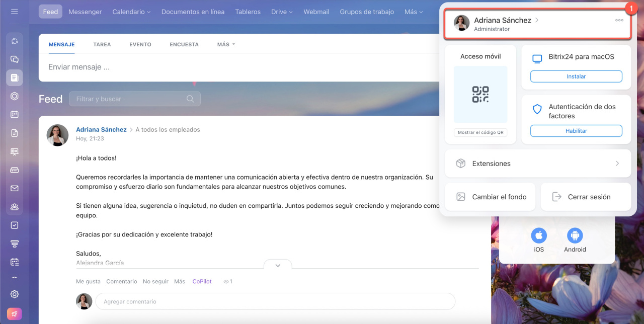This screenshot has height=324, width=644.
Task: Click Mostrar el código QR button
Action: pos(480,133)
